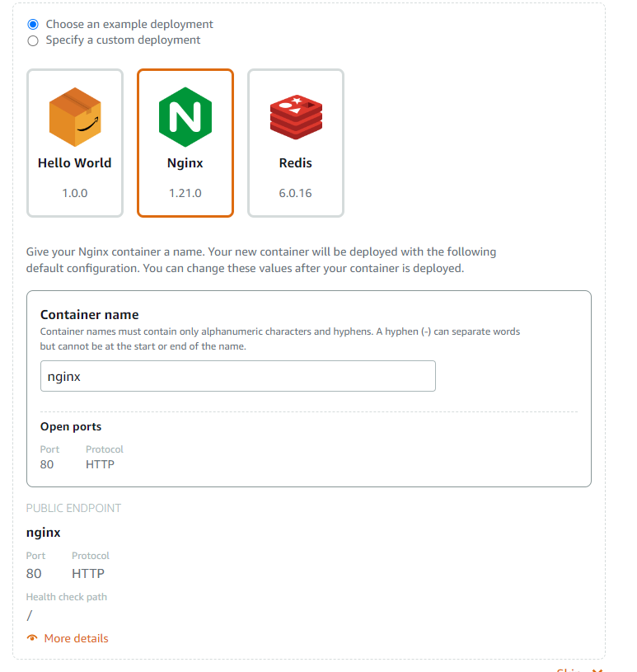Click the '/' health check path value

[29, 615]
